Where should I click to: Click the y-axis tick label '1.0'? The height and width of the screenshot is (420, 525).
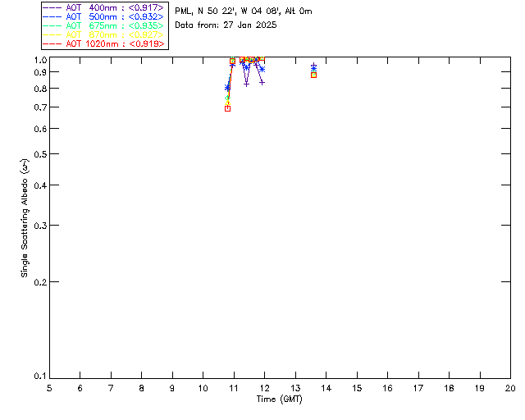(x=40, y=60)
